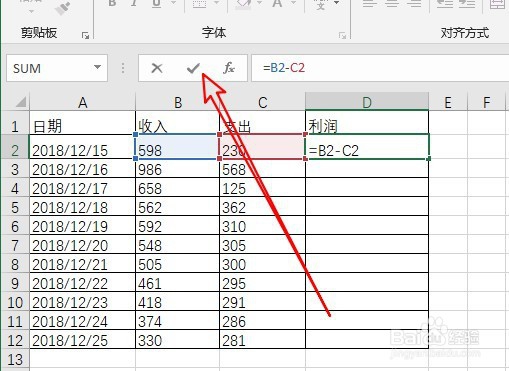Click the date cell 2018/12/21
Image resolution: width=509 pixels, height=371 pixels.
(x=83, y=263)
